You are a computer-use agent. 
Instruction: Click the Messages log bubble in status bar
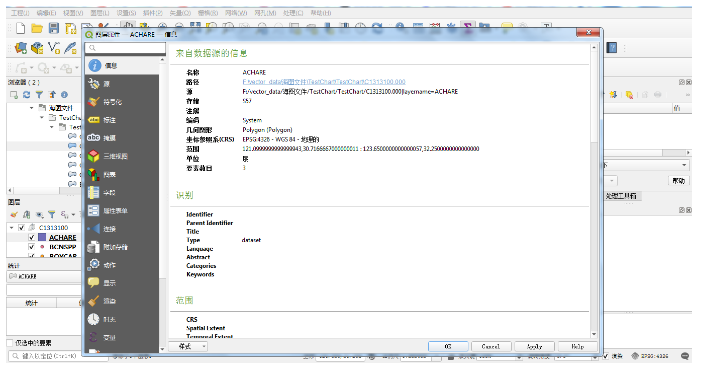coord(685,356)
